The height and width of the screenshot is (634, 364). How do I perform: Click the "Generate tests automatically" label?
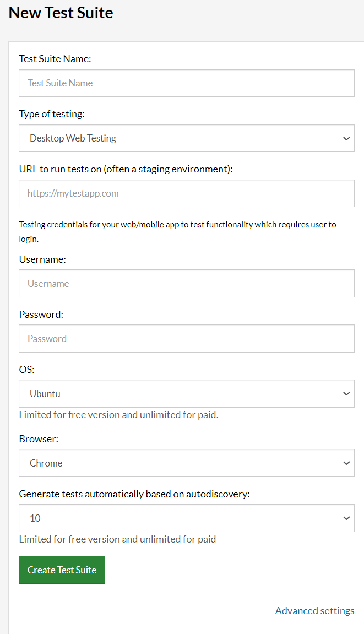pyautogui.click(x=134, y=494)
